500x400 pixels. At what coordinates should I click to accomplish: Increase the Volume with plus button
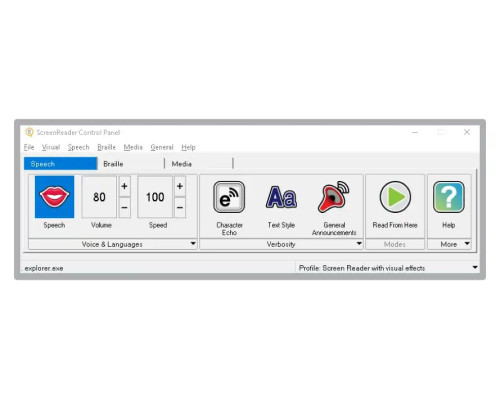tap(124, 186)
